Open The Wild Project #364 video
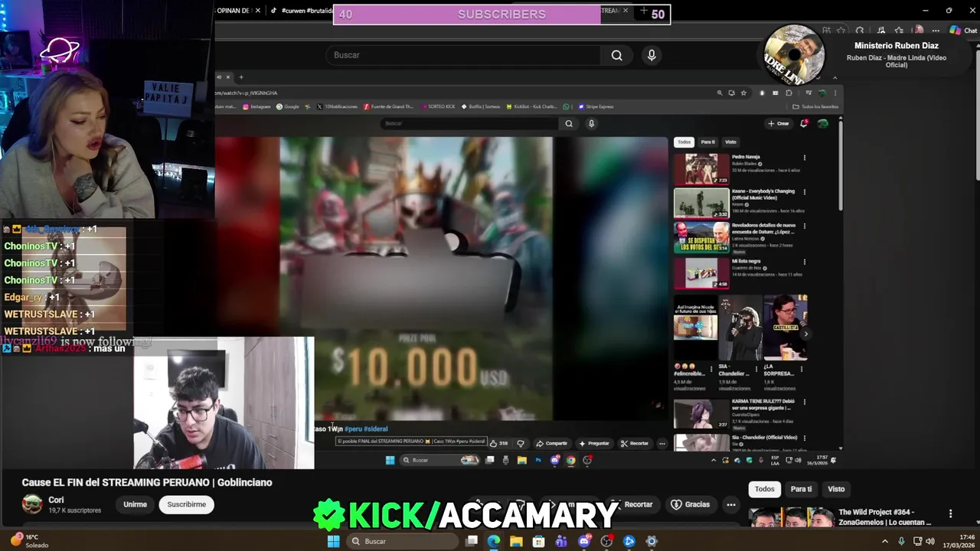980x551 pixels. pos(884,517)
